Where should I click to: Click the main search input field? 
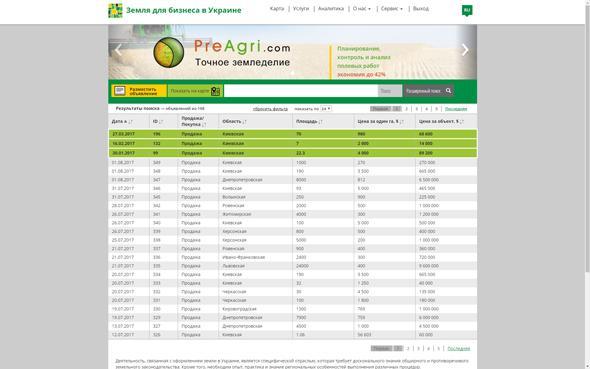301,91
